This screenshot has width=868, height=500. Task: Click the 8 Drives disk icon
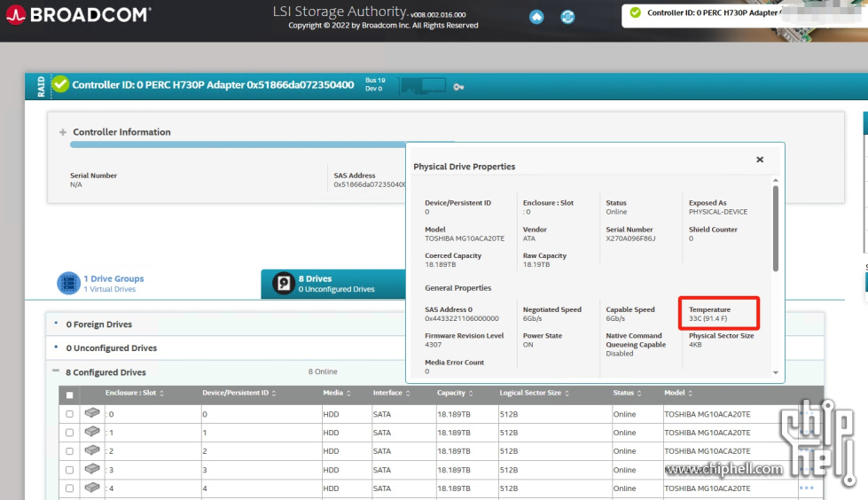coord(284,284)
